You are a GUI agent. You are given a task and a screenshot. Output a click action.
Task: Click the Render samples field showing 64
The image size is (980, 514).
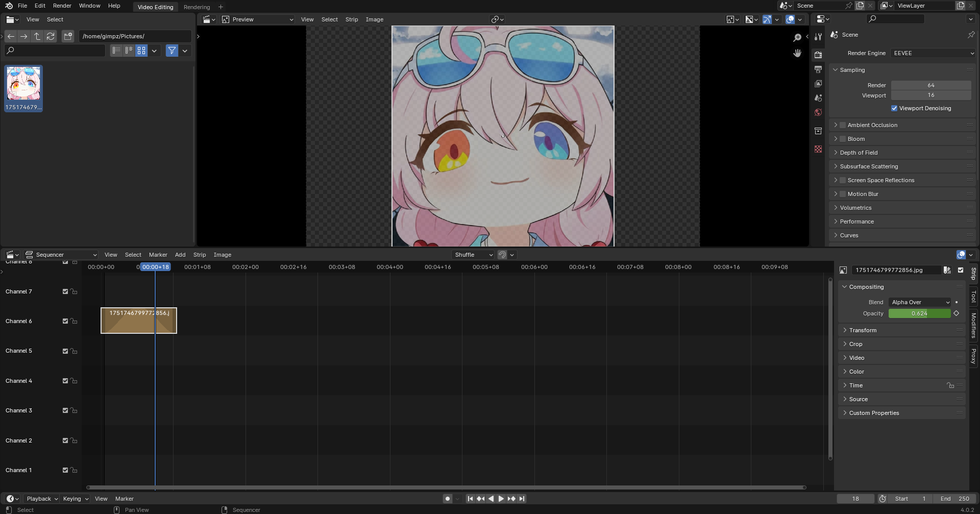[x=931, y=85]
